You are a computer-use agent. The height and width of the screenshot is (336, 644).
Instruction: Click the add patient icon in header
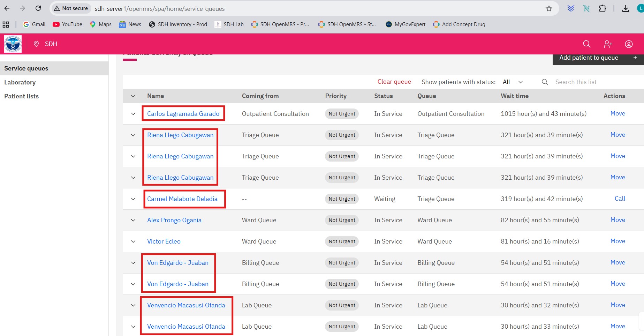608,44
